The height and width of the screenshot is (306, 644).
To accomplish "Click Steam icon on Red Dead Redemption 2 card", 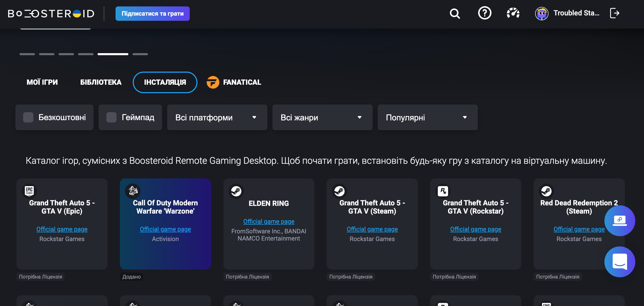I will coord(546,191).
